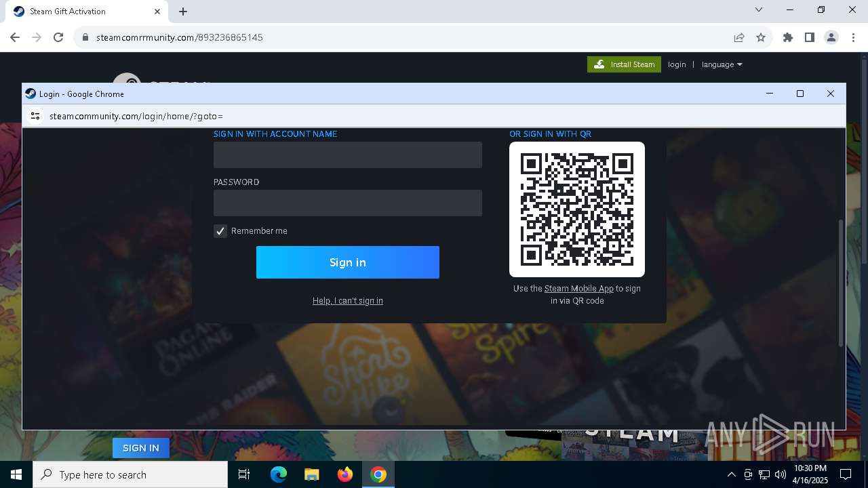
Task: Open the language dropdown
Action: click(722, 64)
